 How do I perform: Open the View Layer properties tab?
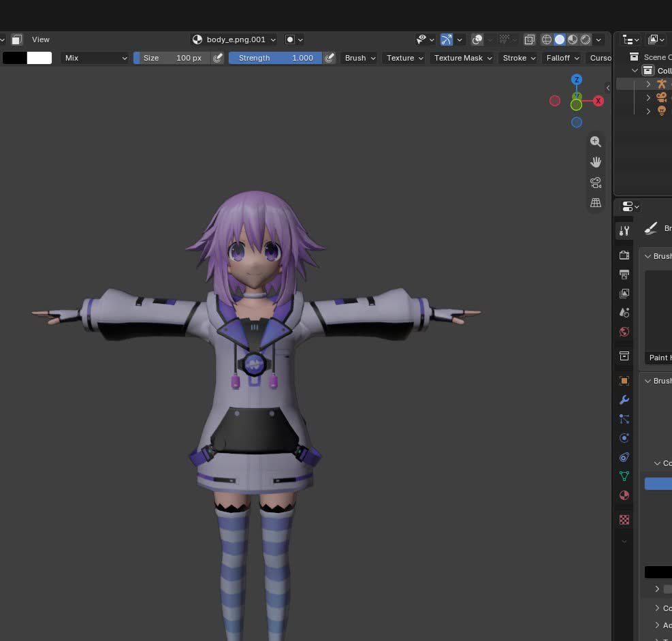click(x=624, y=294)
